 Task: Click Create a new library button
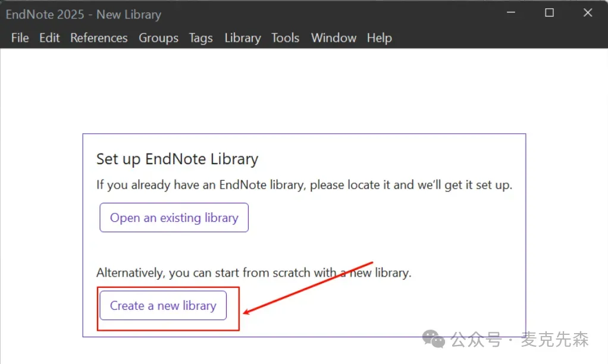163,306
